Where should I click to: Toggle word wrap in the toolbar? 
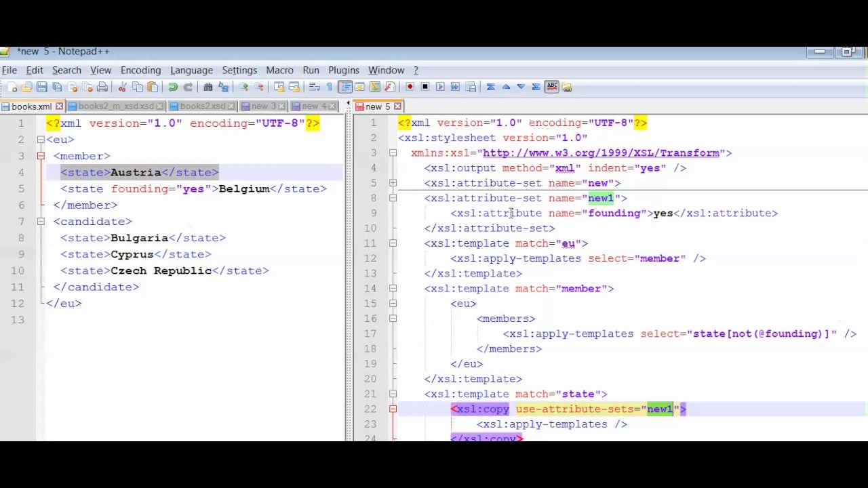tap(315, 87)
